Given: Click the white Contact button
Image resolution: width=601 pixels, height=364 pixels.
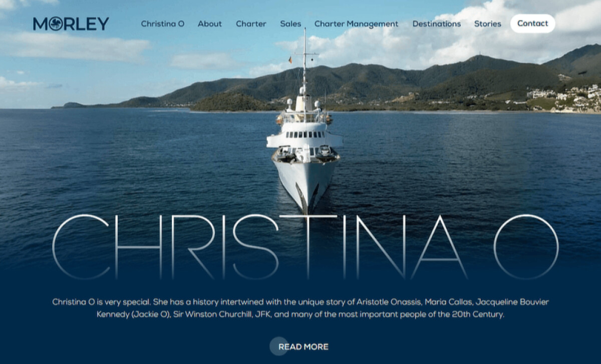Looking at the screenshot, I should (532, 24).
